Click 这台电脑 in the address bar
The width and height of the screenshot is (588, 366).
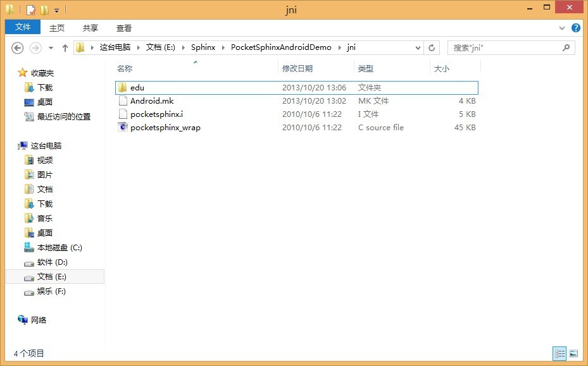pos(115,47)
